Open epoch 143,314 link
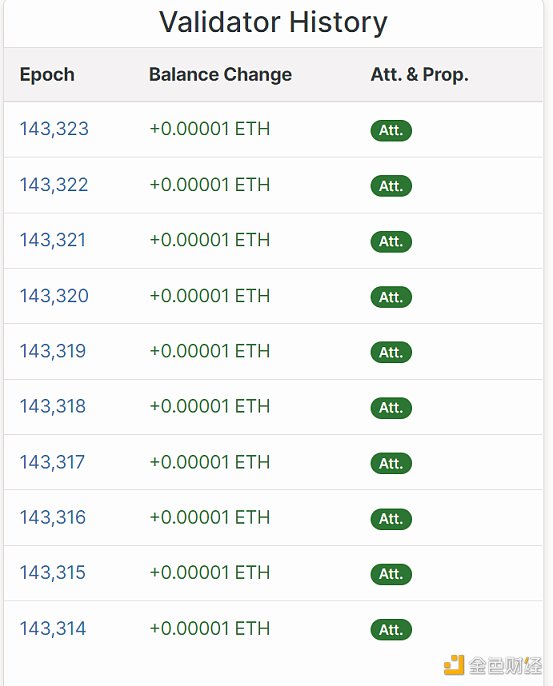The width and height of the screenshot is (553, 686). (x=53, y=628)
